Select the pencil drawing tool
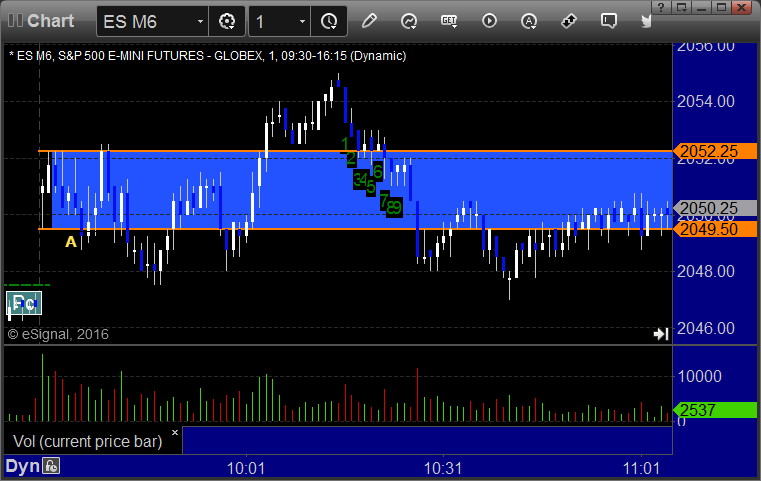Screen dimensions: 761x481 pyautogui.click(x=369, y=21)
